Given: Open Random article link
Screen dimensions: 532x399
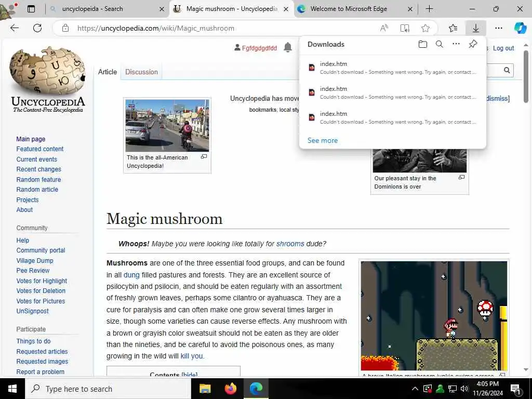Looking at the screenshot, I should pyautogui.click(x=37, y=189).
